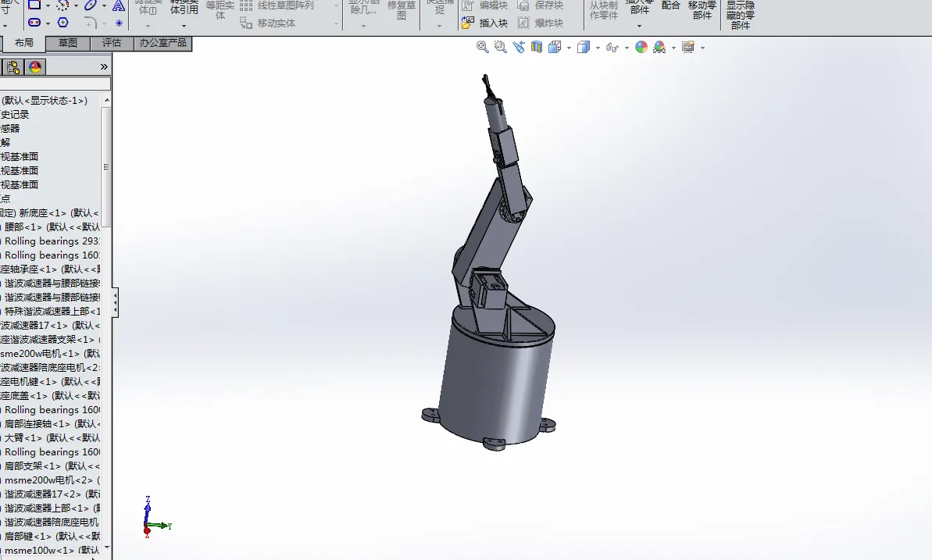Click the Zoom to Fit magnifier icon
The width and height of the screenshot is (932, 560).
click(x=483, y=48)
